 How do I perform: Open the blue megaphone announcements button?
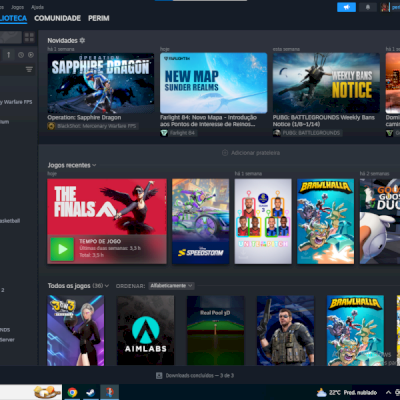pyautogui.click(x=346, y=7)
